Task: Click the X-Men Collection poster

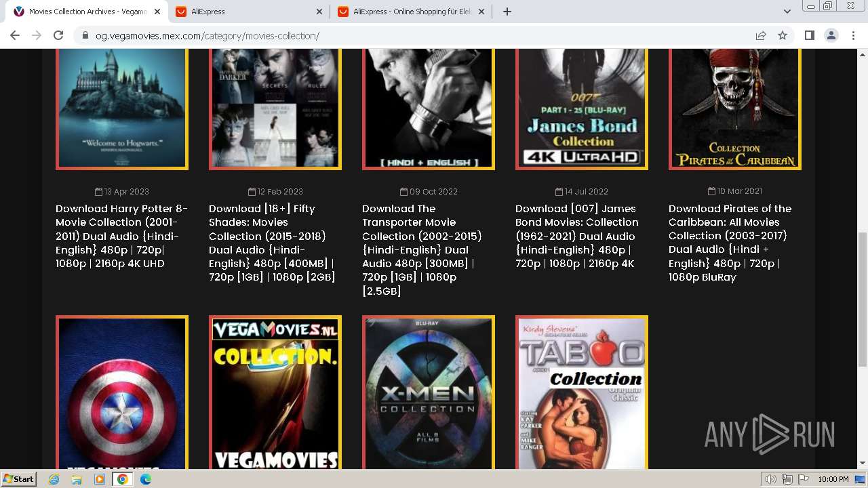Action: (429, 392)
